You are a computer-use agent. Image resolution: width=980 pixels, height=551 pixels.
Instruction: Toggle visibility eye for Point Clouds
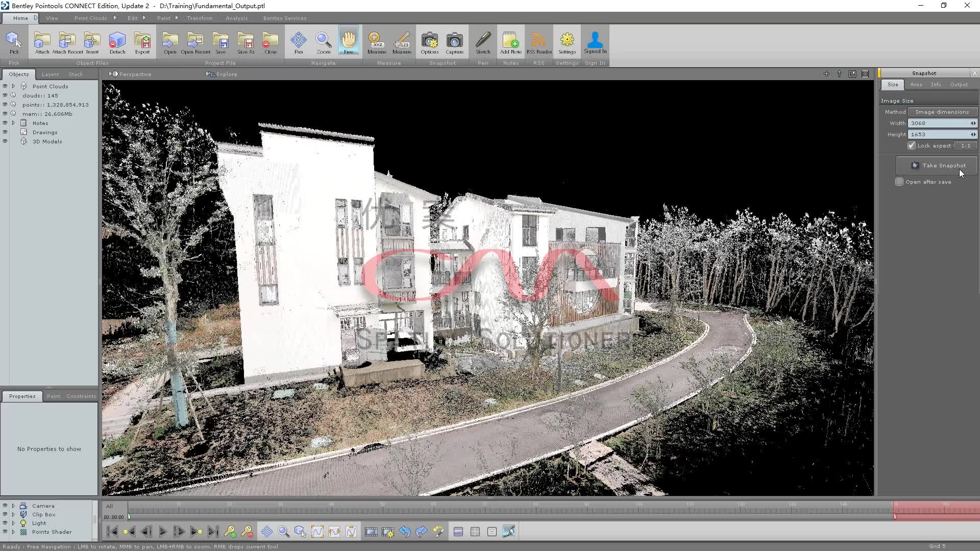point(5,86)
